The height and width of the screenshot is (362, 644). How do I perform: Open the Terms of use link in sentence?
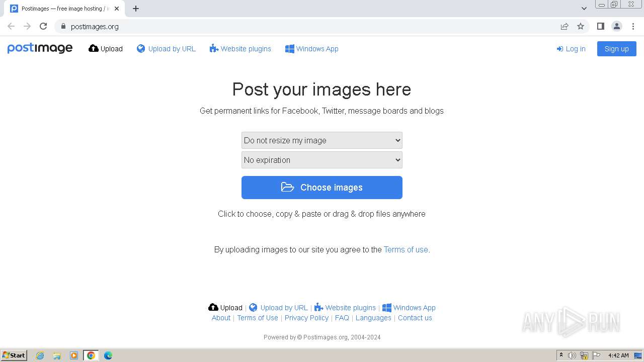point(406,249)
